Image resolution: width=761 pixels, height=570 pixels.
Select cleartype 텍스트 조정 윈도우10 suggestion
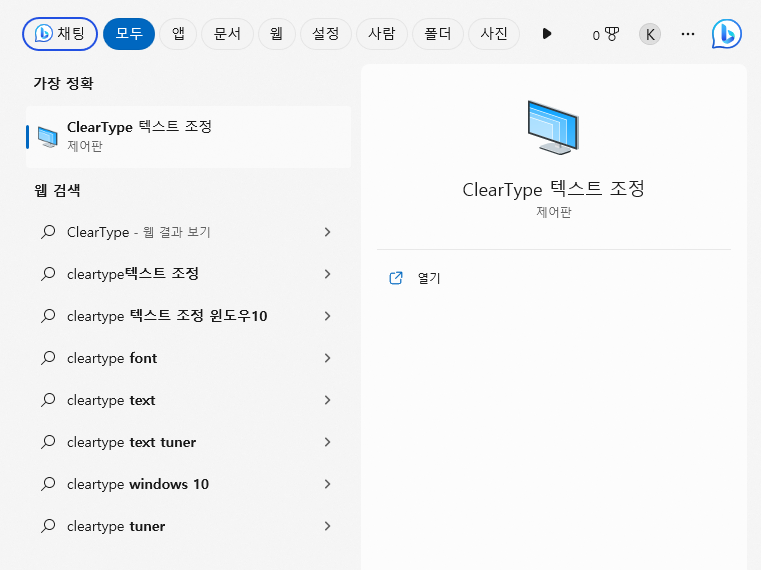188,316
